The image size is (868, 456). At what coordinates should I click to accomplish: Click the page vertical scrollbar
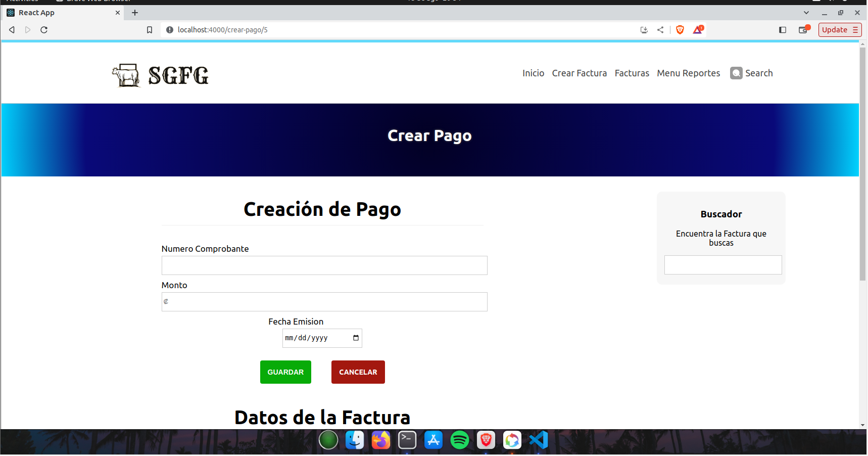click(863, 163)
